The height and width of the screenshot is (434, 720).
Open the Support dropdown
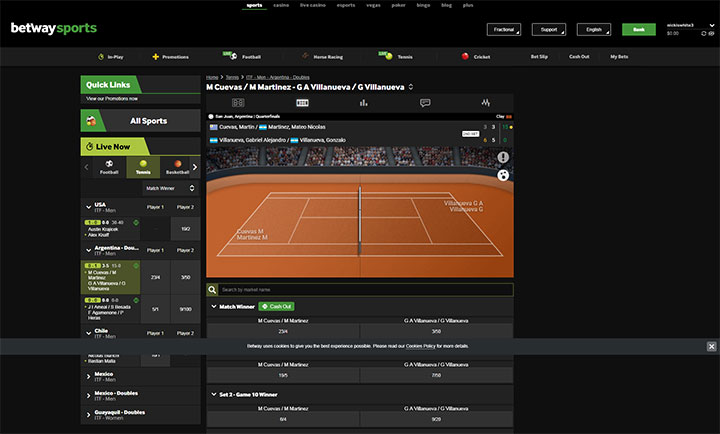tap(549, 29)
